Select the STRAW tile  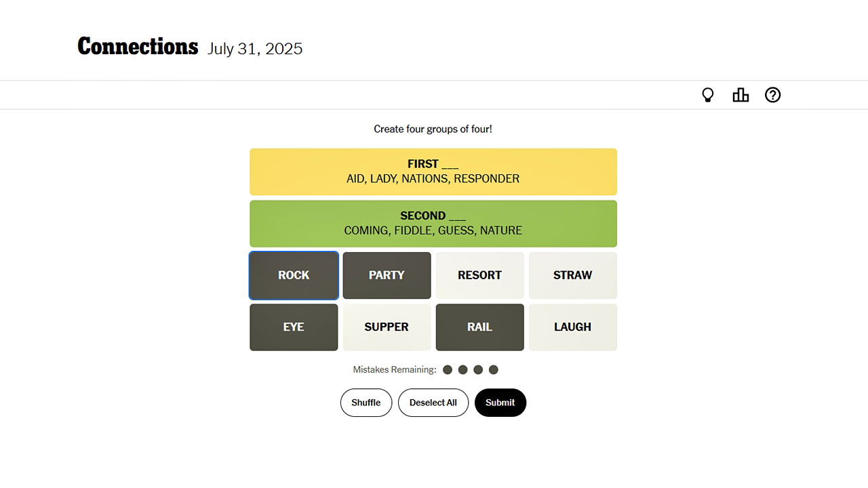click(572, 275)
